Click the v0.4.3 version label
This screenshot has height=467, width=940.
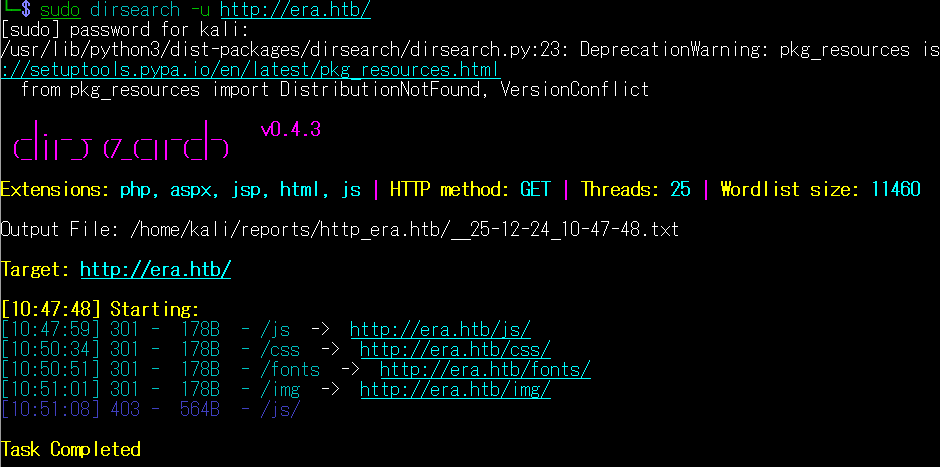click(x=290, y=130)
